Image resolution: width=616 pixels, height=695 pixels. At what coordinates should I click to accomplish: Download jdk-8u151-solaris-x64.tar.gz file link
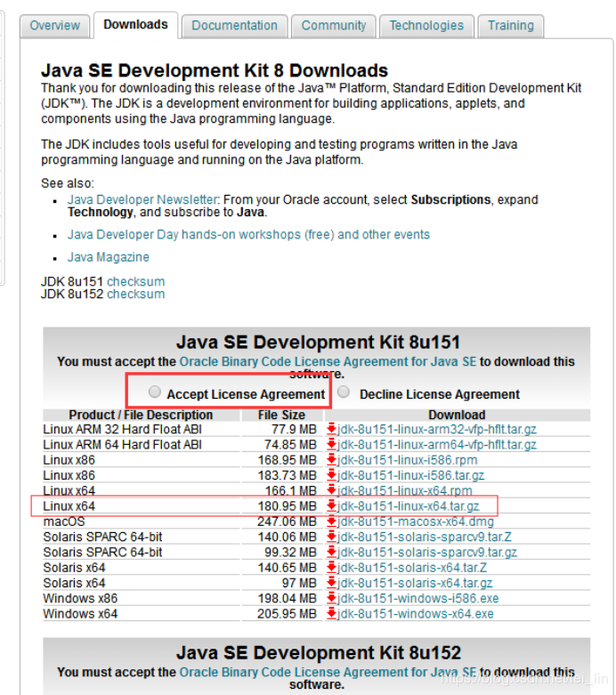click(x=415, y=583)
